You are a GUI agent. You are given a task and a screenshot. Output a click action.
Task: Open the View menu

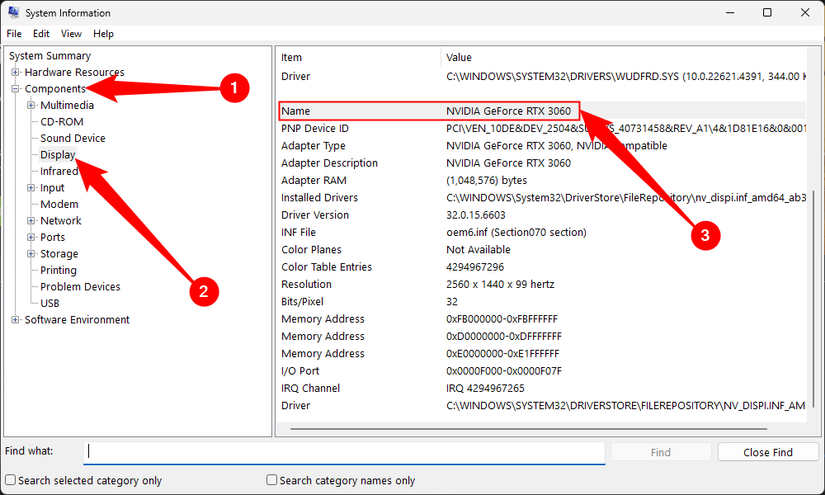71,33
